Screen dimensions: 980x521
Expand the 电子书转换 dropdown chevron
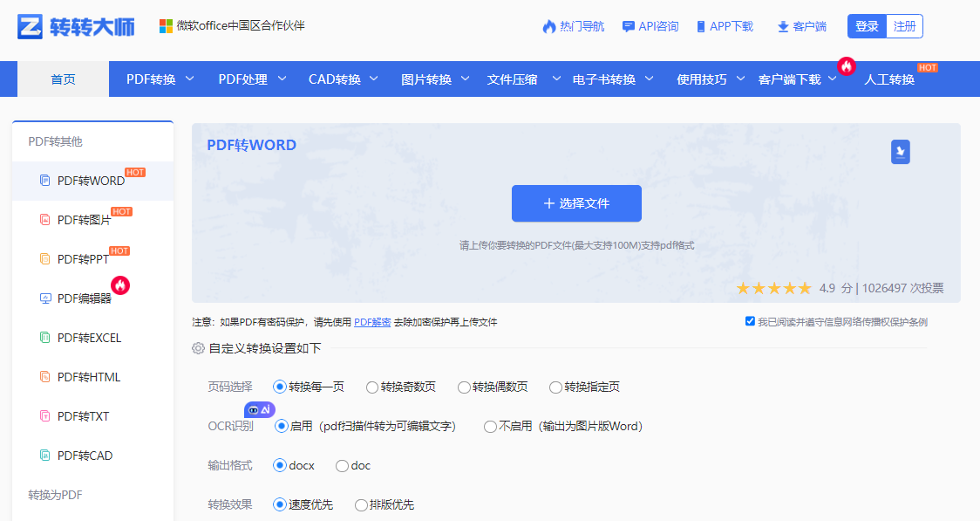click(650, 79)
